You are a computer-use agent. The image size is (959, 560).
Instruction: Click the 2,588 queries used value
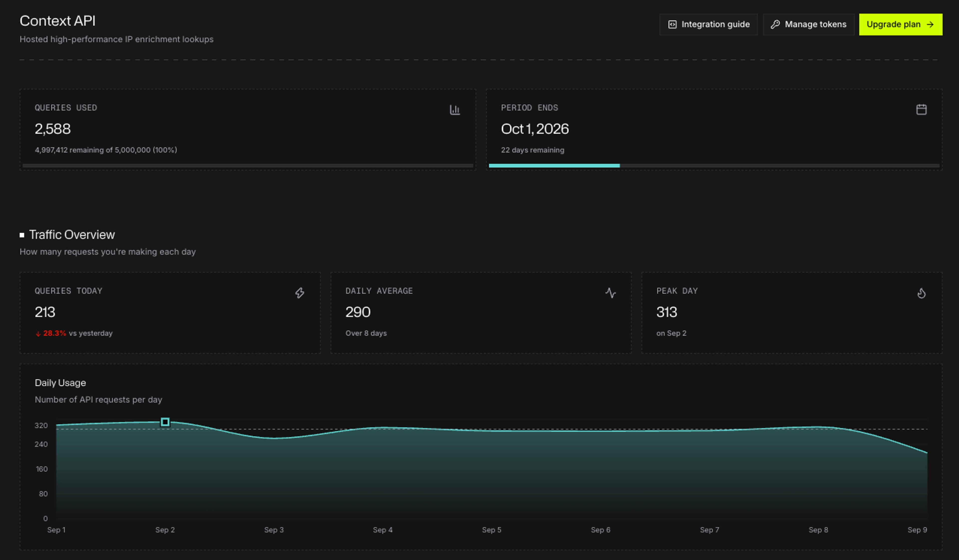53,129
